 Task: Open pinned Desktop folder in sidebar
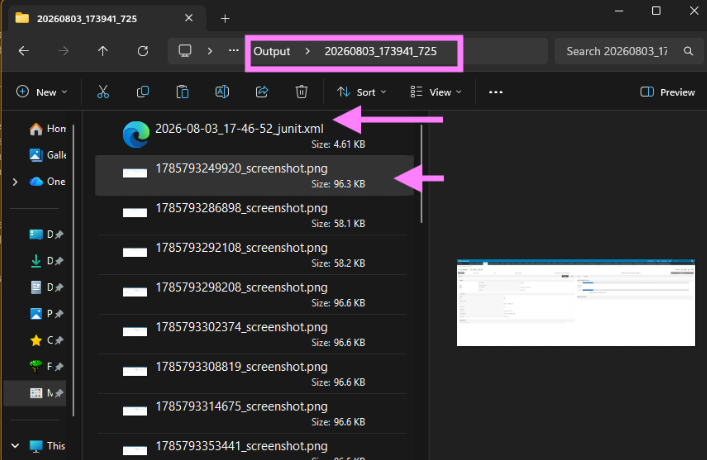(46, 235)
